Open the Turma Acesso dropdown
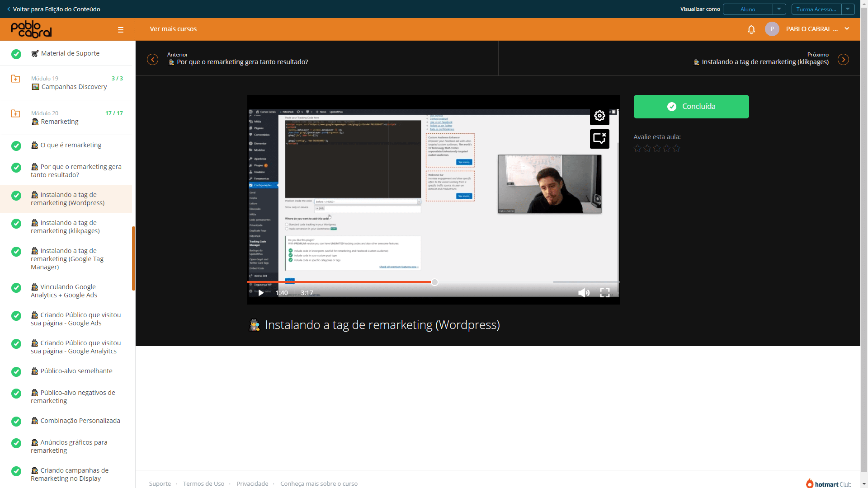This screenshot has height=488, width=868. point(823,9)
